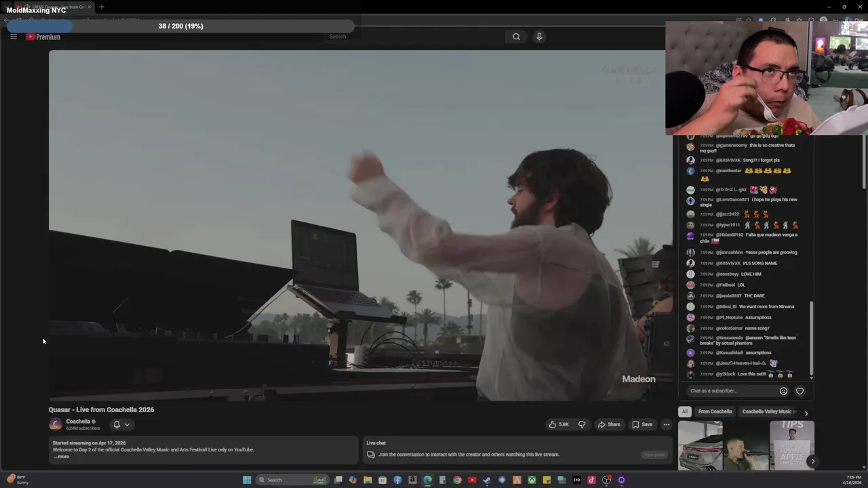Open the taskbar clock and date
Viewport: 868px width, 488px height.
click(853, 480)
